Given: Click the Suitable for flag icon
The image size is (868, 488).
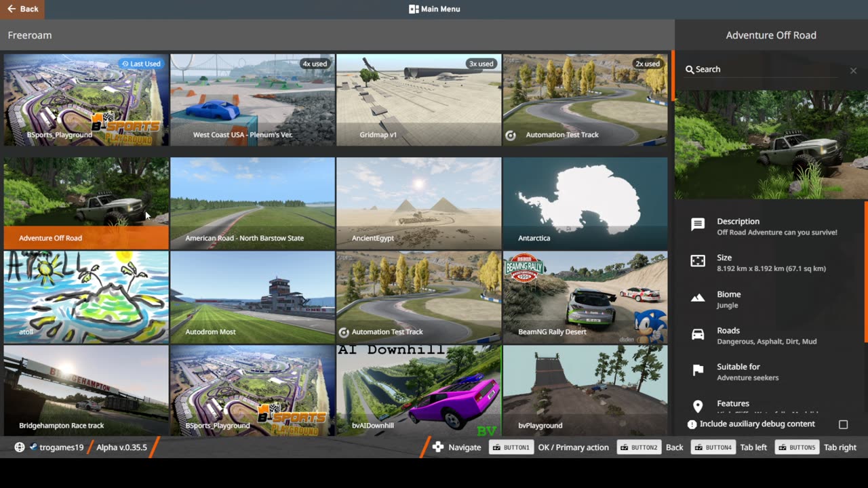Looking at the screenshot, I should coord(698,371).
